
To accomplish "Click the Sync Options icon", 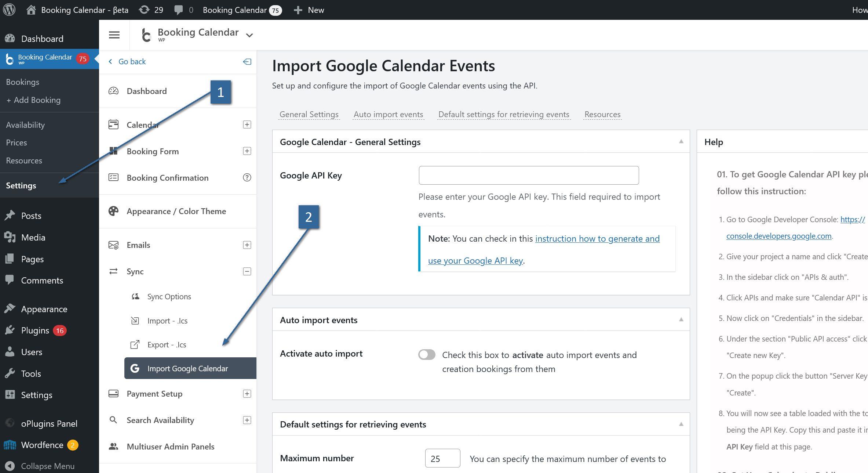I will 135,296.
